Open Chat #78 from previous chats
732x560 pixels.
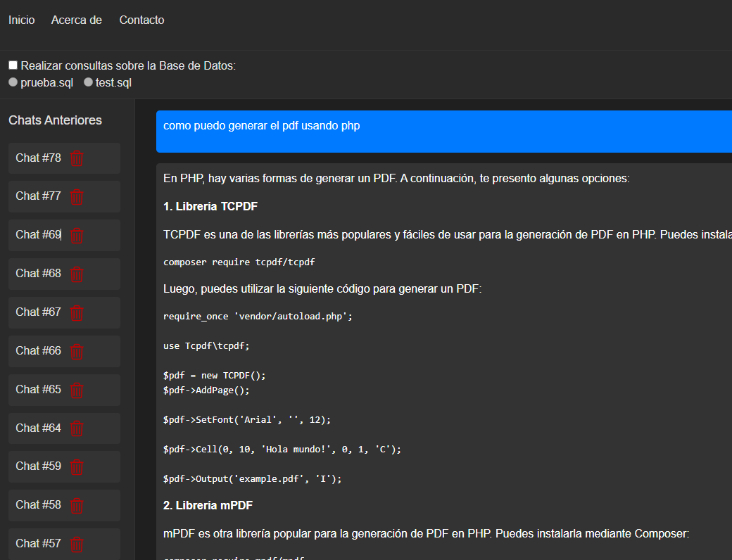coord(38,158)
